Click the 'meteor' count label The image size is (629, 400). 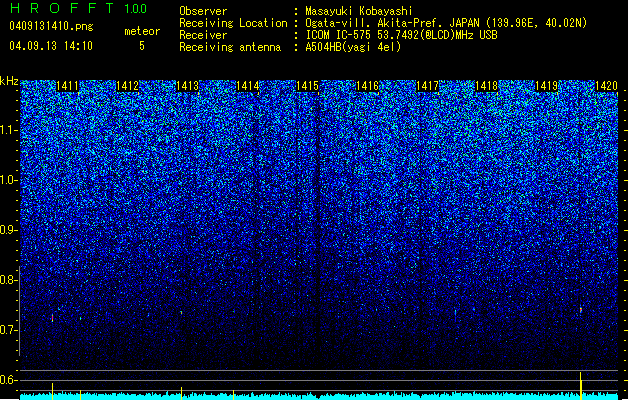point(142,31)
